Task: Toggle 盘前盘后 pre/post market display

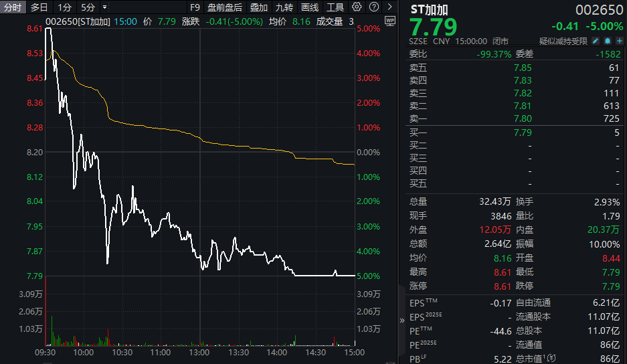Action: click(x=225, y=7)
